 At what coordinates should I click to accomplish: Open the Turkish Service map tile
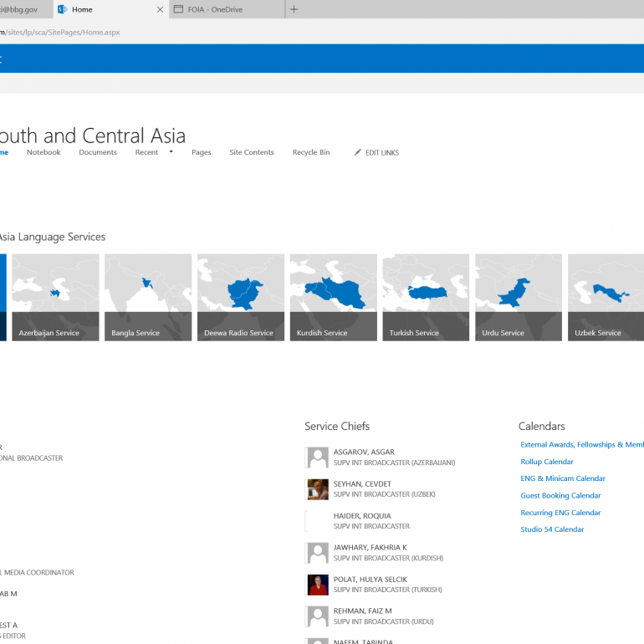click(426, 297)
